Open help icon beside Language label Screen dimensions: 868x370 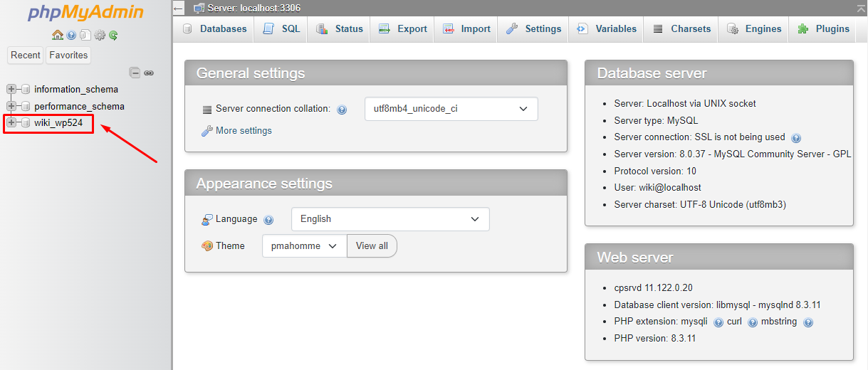tap(268, 220)
